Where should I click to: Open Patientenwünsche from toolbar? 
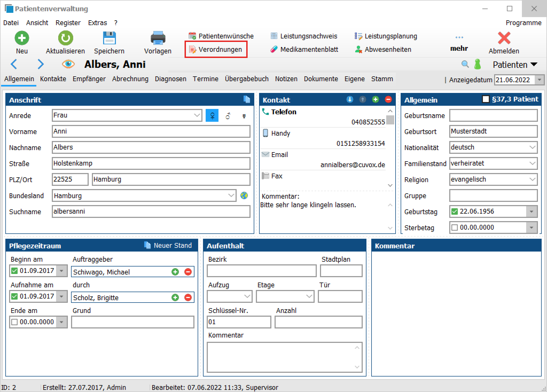click(221, 36)
